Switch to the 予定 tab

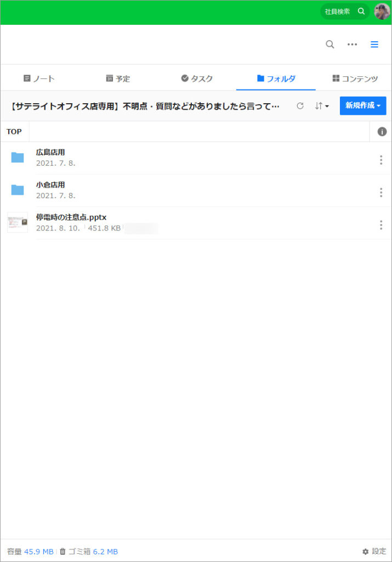(118, 78)
